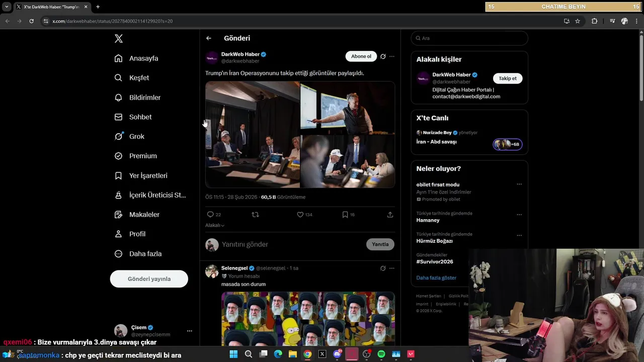Open browser extensions puzzle icon

(594, 21)
